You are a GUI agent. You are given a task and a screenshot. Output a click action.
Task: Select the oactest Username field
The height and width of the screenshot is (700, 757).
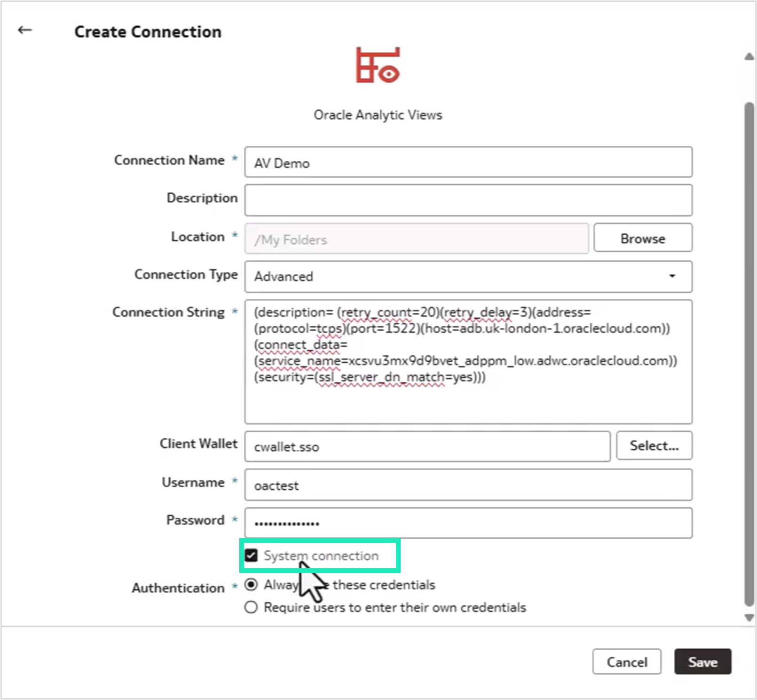468,485
